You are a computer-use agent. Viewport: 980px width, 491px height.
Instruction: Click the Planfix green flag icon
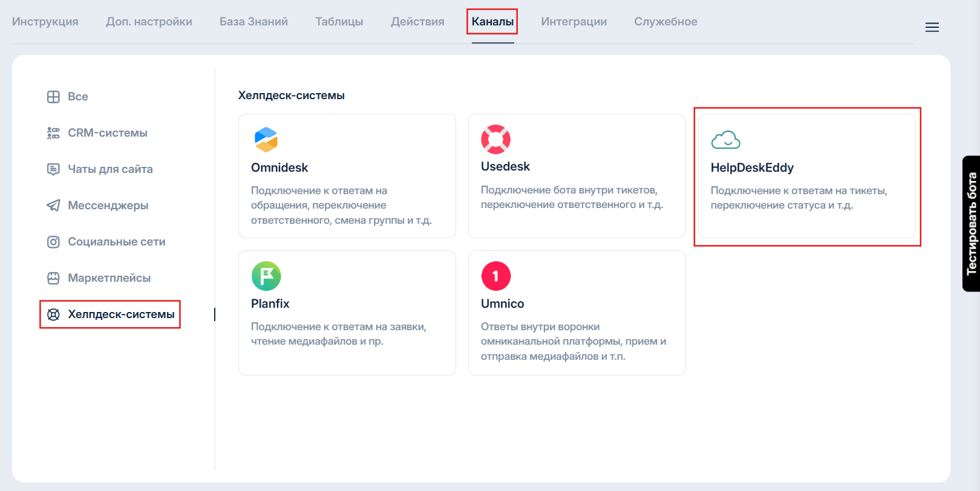point(266,276)
